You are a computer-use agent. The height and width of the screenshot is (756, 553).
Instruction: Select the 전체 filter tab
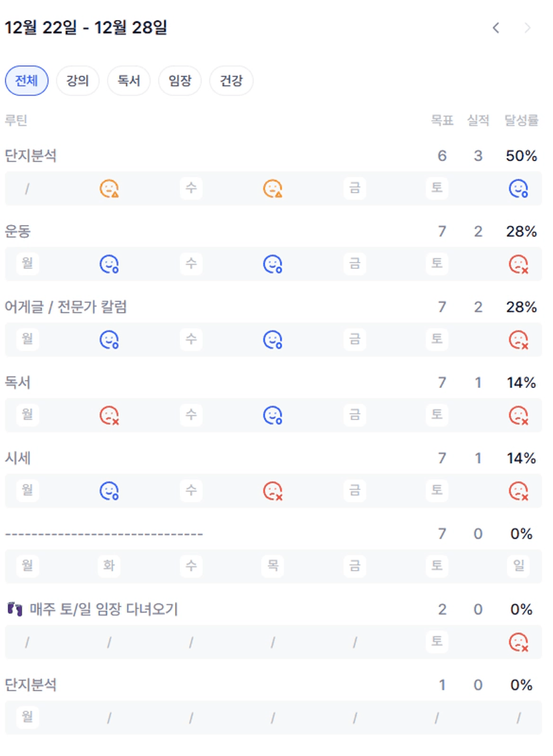click(x=27, y=82)
